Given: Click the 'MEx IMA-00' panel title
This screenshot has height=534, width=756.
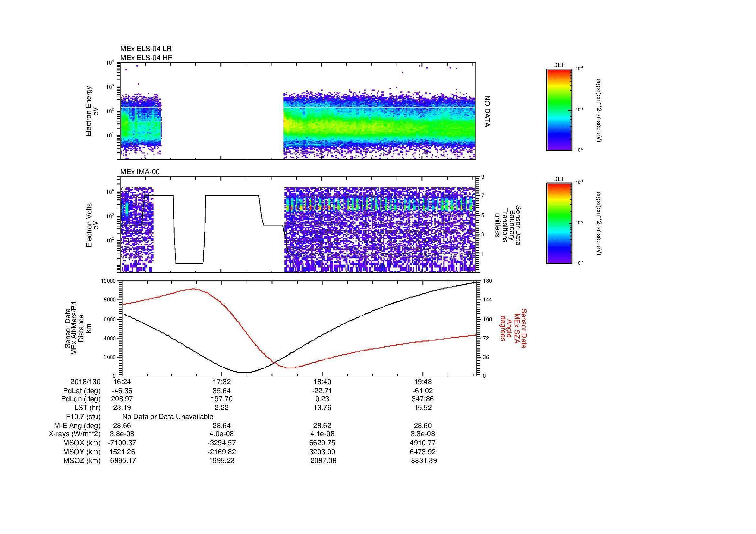Looking at the screenshot, I should [x=140, y=172].
